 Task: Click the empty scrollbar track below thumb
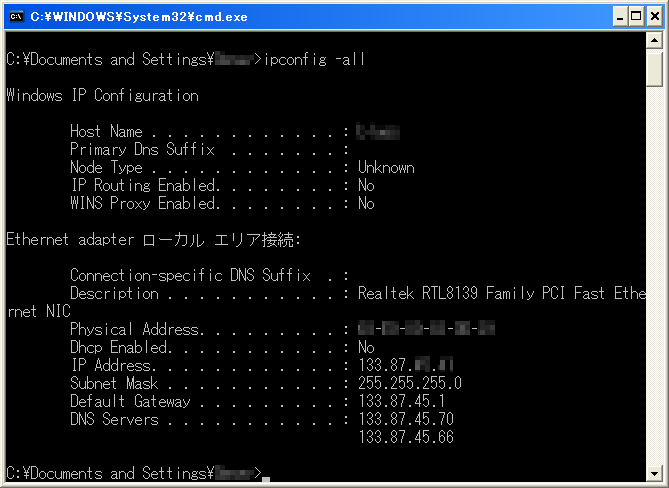[654, 275]
